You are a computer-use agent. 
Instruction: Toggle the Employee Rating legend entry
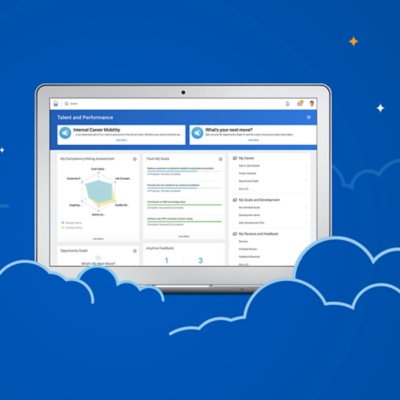[72, 227]
